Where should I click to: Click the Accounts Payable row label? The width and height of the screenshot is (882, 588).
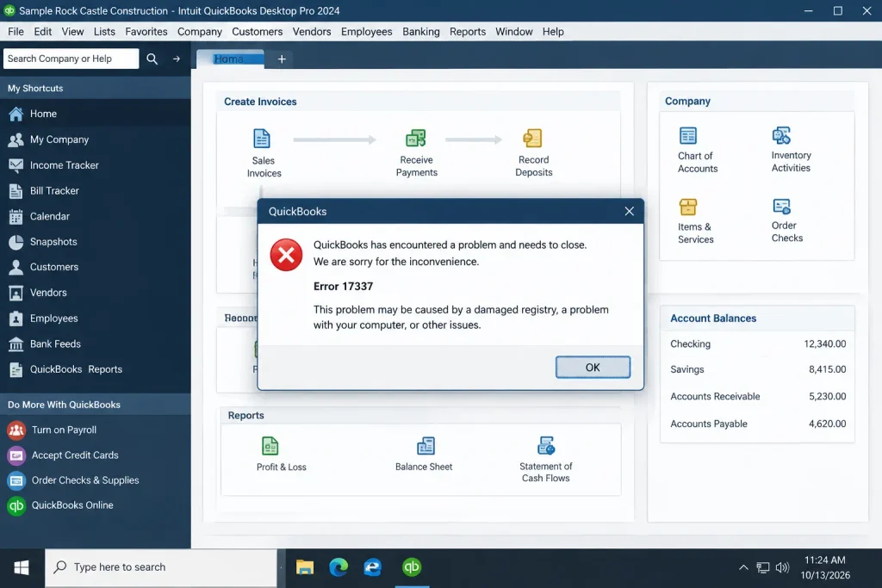pyautogui.click(x=709, y=424)
